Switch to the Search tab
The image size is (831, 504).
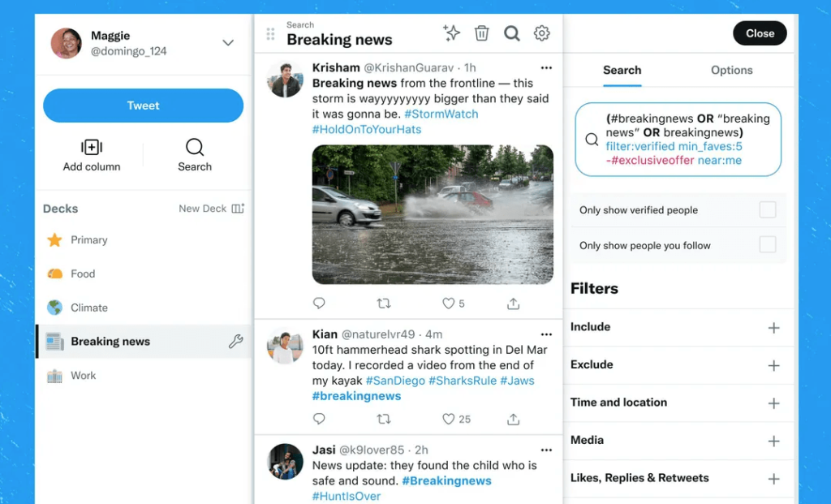622,70
